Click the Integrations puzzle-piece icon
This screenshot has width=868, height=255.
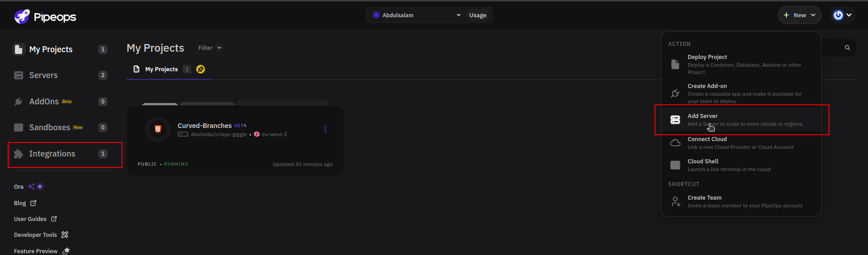point(19,154)
